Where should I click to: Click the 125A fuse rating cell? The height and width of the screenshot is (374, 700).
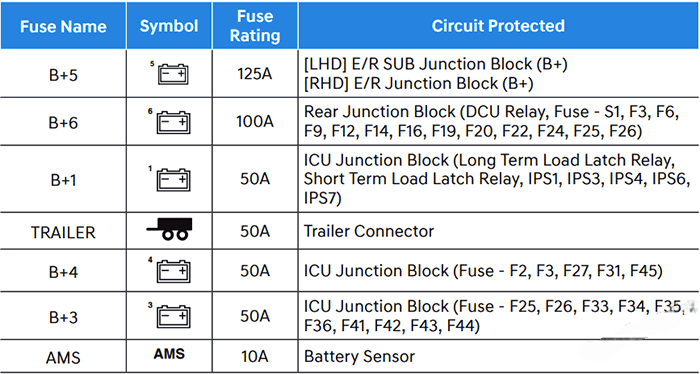click(255, 74)
